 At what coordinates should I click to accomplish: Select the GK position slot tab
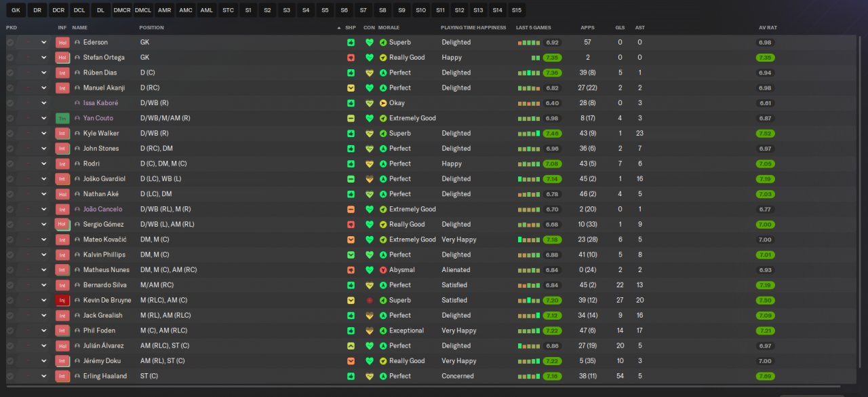click(x=16, y=10)
